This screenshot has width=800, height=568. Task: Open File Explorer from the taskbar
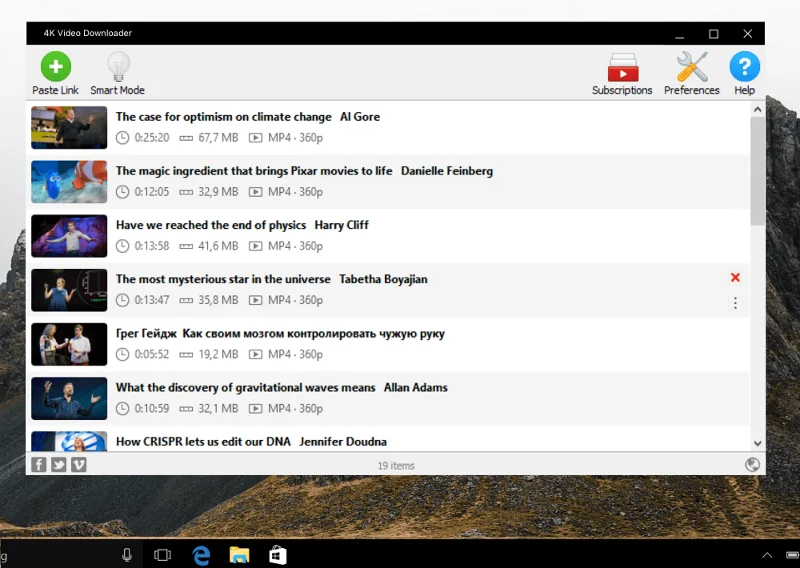(x=239, y=555)
